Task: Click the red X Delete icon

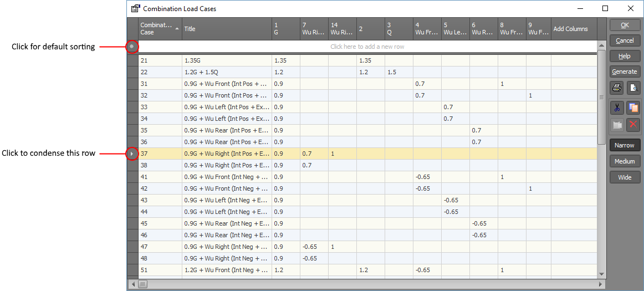Action: tap(633, 125)
